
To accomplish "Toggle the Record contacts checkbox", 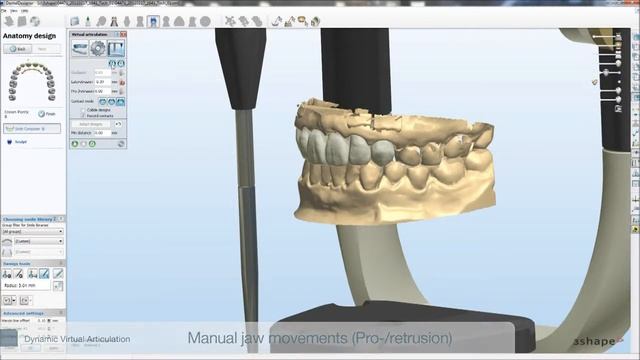I will [83, 116].
